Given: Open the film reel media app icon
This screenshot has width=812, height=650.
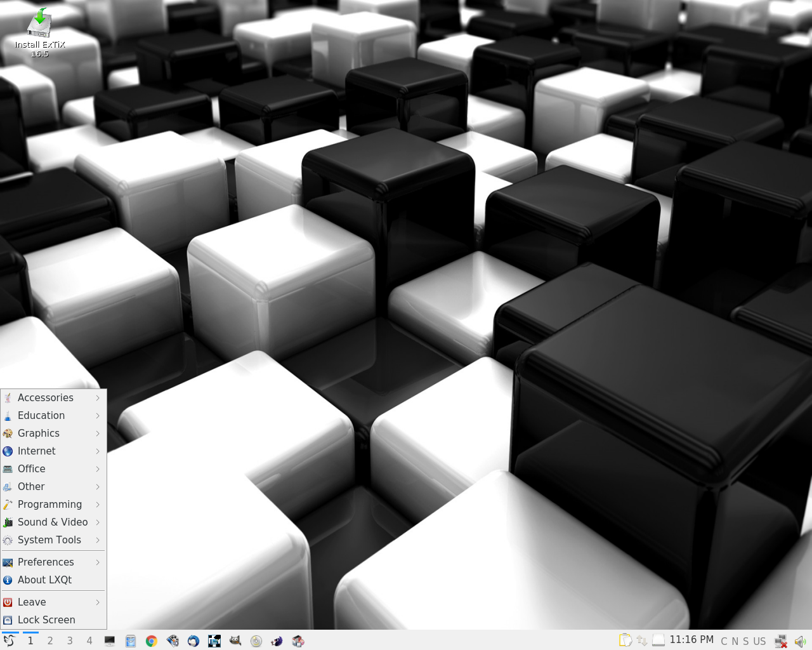Looking at the screenshot, I should [173, 641].
